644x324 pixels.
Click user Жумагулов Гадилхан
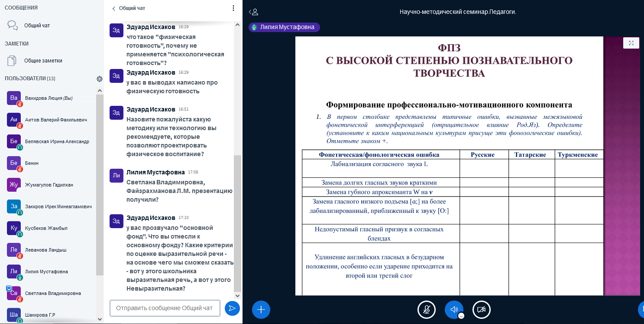point(49,185)
